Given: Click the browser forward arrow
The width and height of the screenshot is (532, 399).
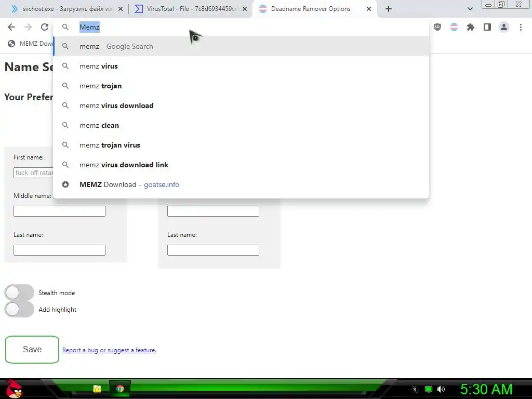Looking at the screenshot, I should [28, 27].
